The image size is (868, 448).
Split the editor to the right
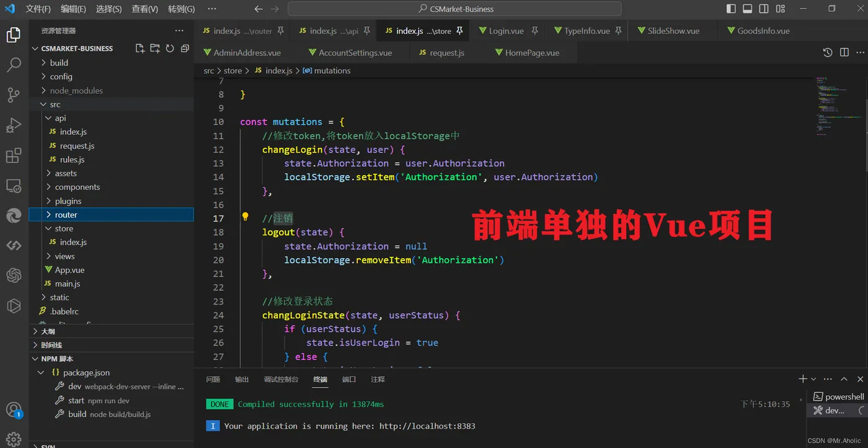[844, 53]
